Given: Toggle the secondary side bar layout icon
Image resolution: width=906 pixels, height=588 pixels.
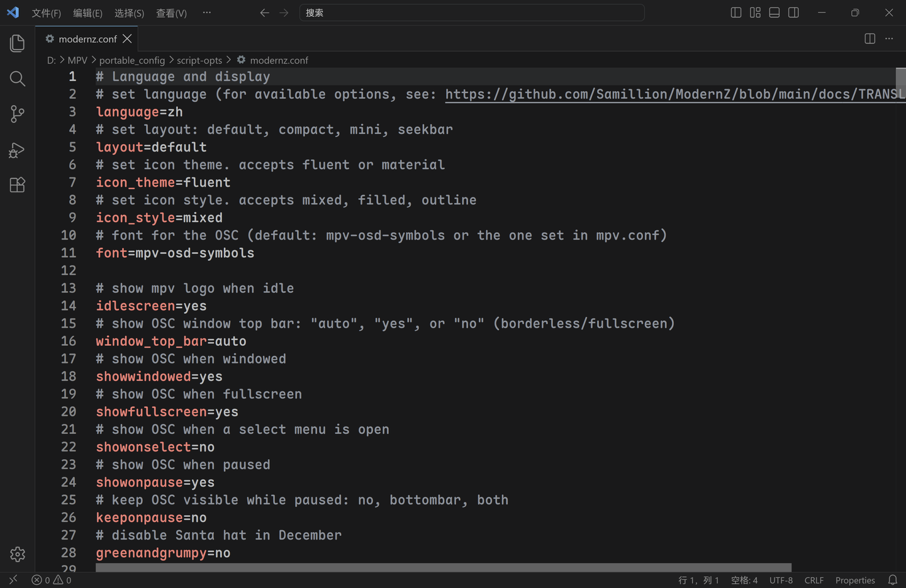Looking at the screenshot, I should pyautogui.click(x=793, y=13).
